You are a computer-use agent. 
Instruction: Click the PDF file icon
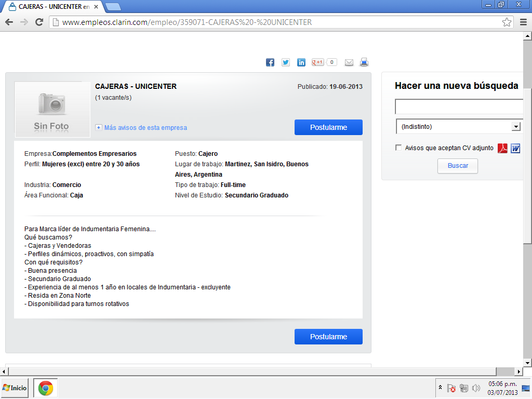tap(502, 148)
